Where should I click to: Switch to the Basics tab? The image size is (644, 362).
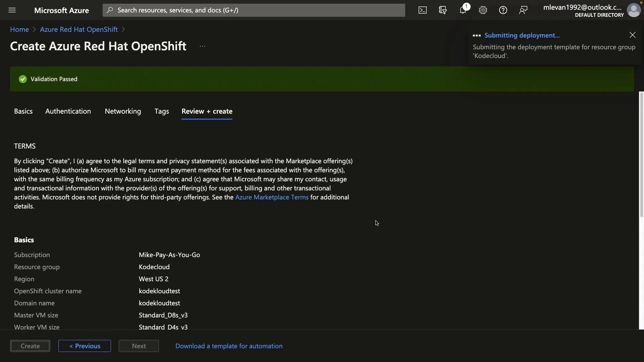click(x=23, y=111)
